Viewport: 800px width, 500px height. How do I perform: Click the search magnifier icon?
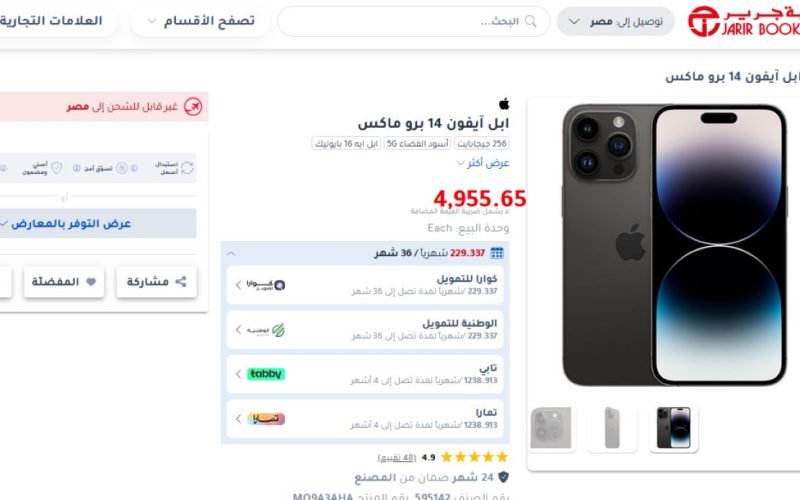click(x=531, y=21)
